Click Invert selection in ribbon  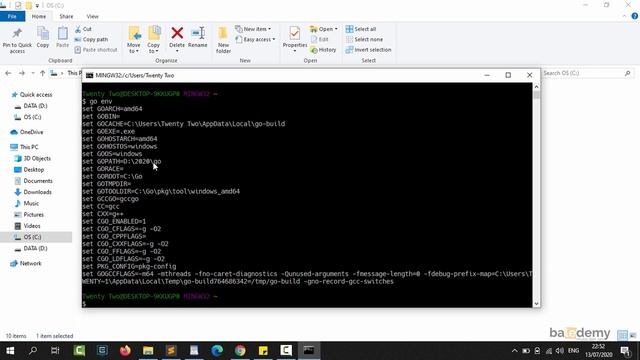coord(368,50)
